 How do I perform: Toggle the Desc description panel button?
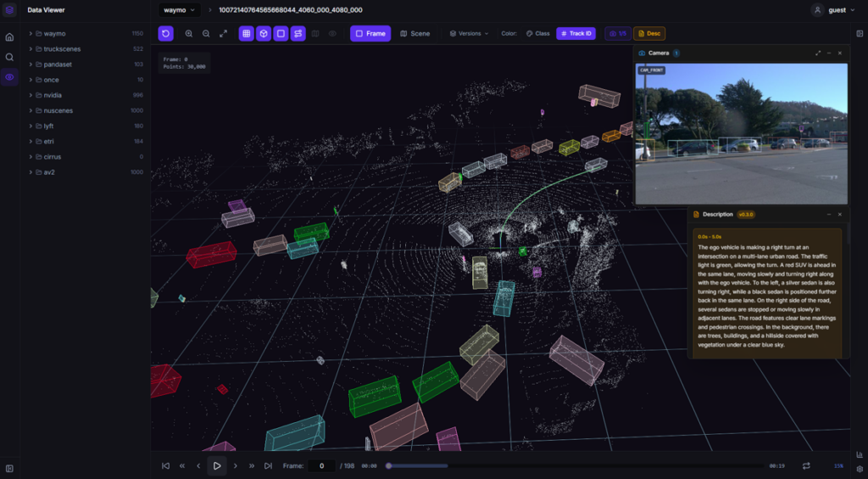click(x=648, y=34)
